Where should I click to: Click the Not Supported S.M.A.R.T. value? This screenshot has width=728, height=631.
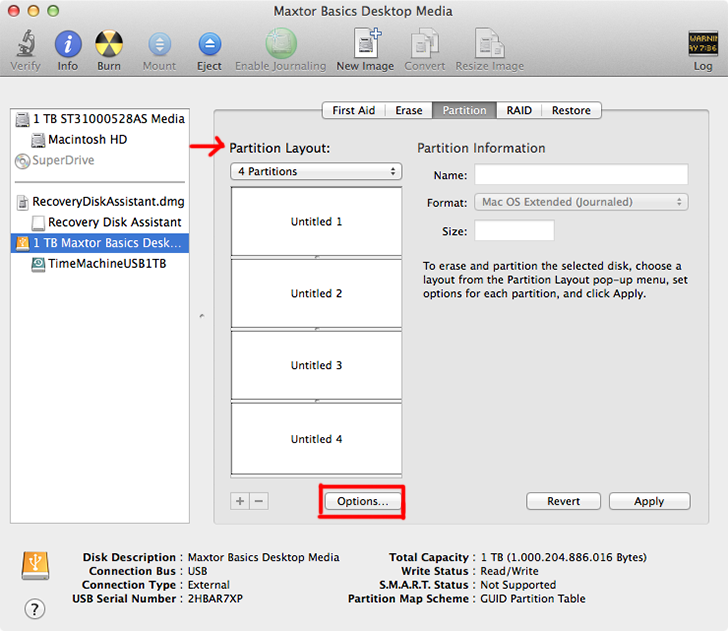pos(518,585)
